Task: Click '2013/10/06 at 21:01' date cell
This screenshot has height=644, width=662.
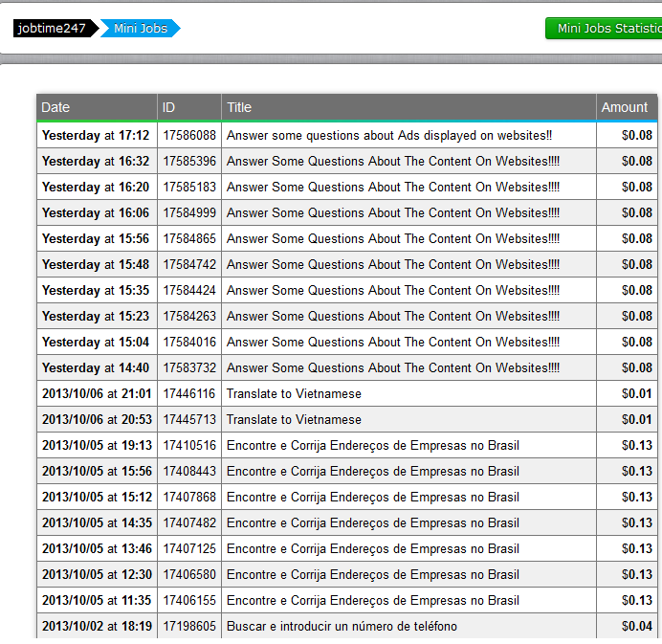Action: pos(97,393)
